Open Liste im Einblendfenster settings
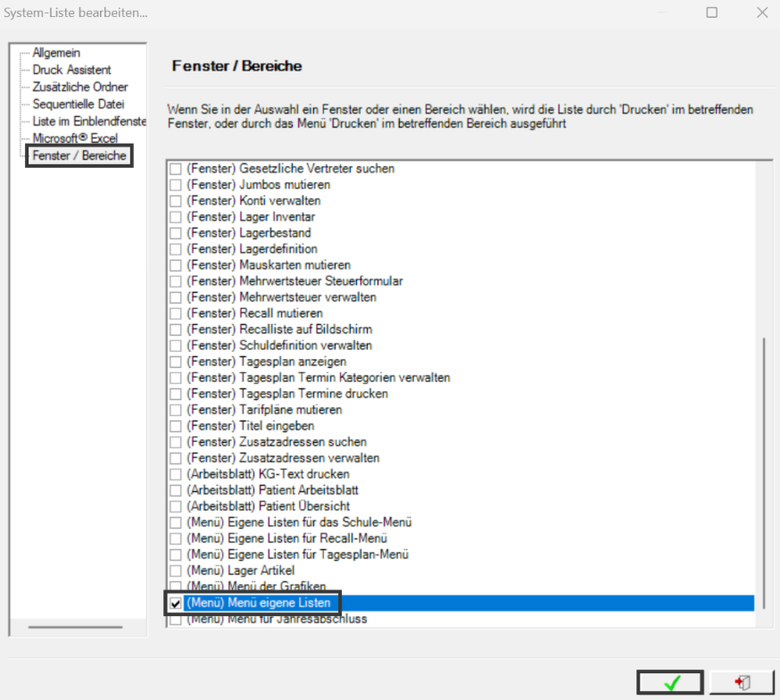This screenshot has width=780, height=700. point(89,121)
